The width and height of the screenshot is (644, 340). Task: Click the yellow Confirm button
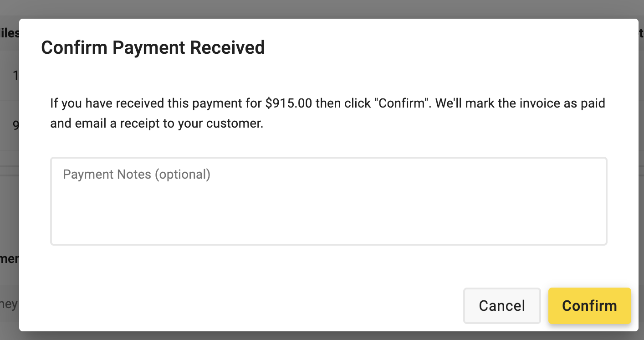589,306
